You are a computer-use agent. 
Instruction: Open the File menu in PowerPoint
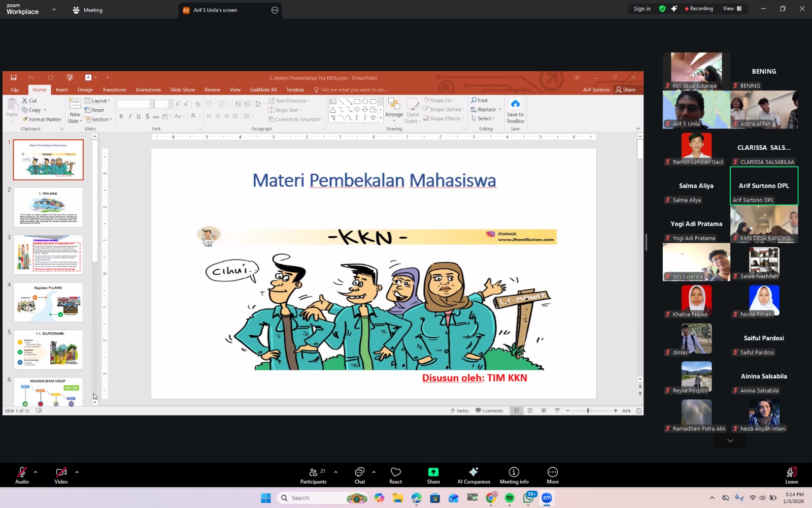tap(15, 90)
